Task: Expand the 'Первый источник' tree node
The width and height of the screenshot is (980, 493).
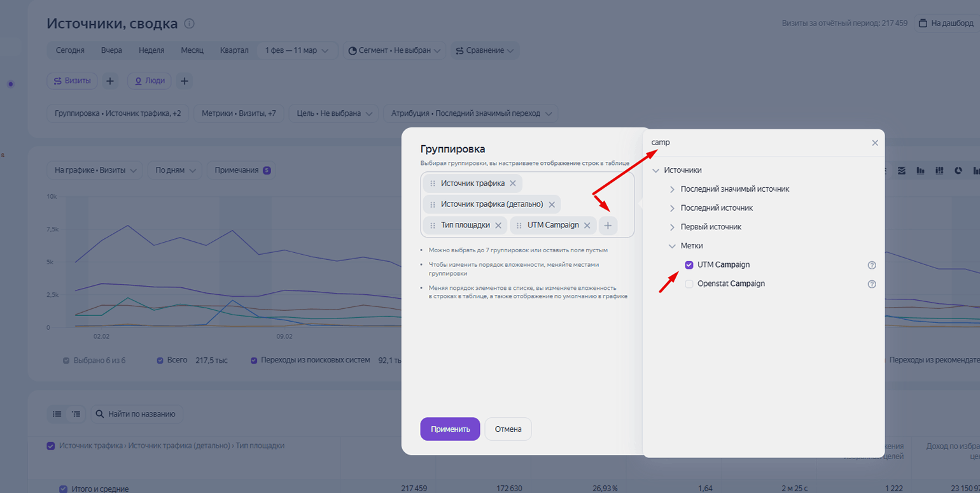Action: tap(672, 227)
